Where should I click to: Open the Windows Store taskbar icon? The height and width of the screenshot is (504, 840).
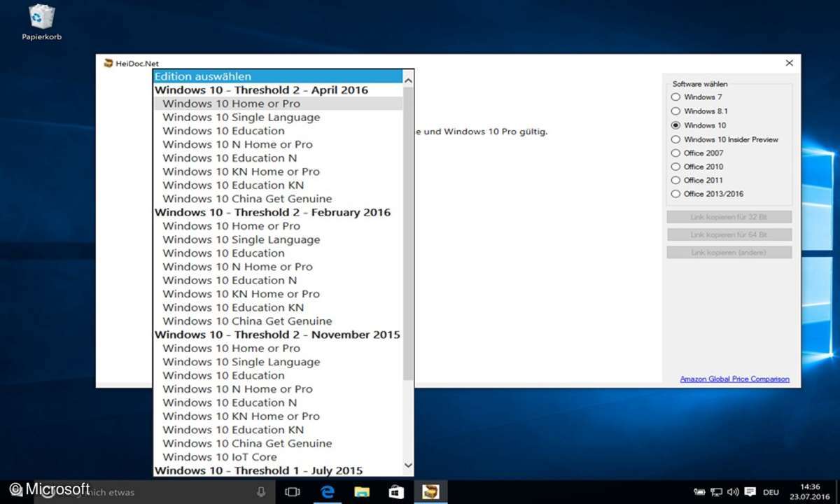395,492
